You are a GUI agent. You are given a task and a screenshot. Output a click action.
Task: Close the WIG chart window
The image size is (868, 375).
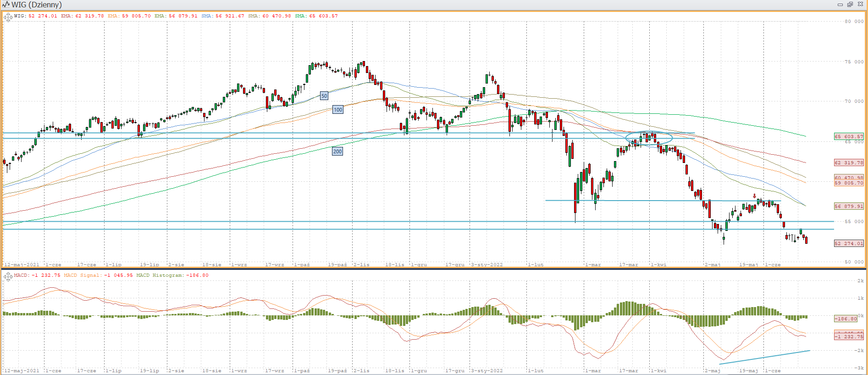point(860,5)
